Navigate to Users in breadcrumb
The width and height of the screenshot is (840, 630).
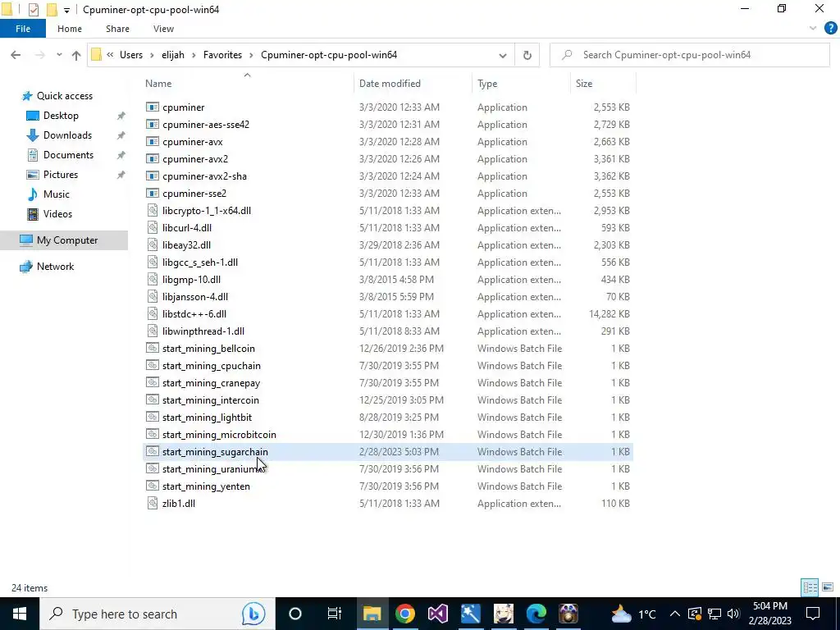(x=131, y=55)
